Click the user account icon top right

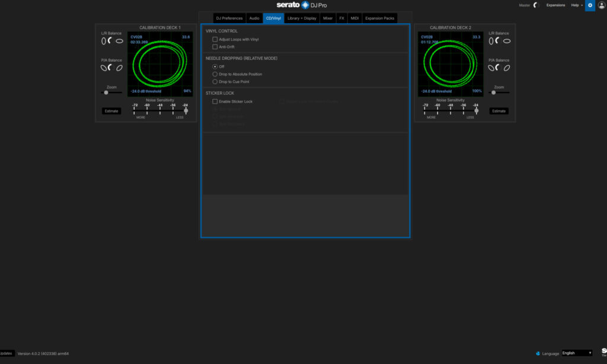(x=602, y=5)
